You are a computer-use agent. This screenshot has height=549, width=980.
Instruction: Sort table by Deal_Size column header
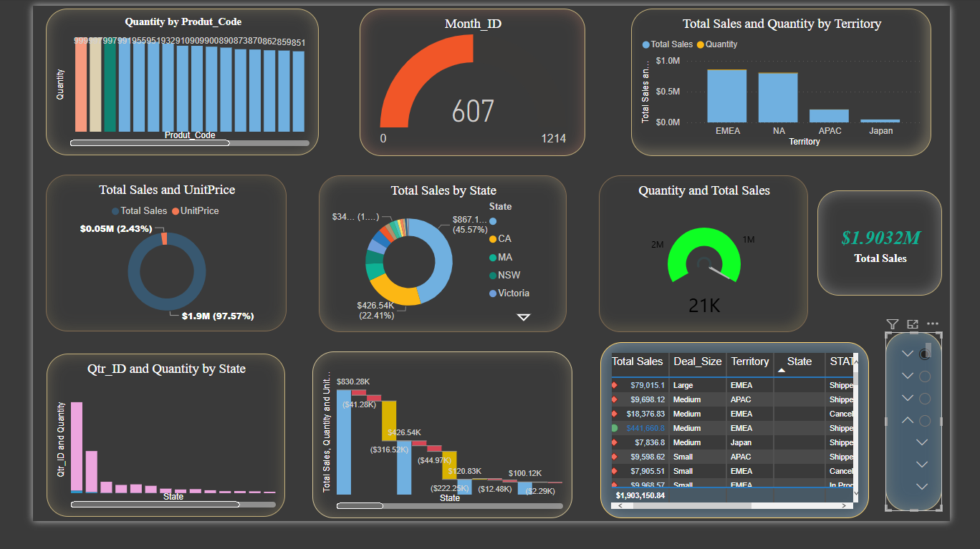698,362
